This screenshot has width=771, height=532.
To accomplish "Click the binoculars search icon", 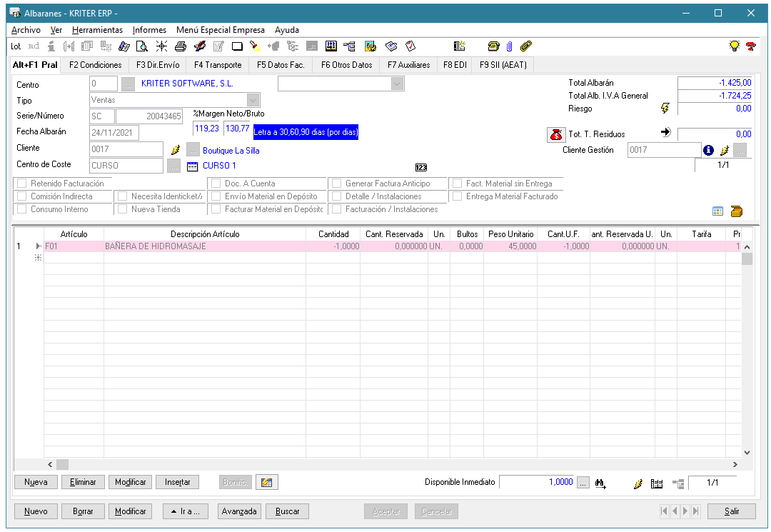I will coord(600,483).
